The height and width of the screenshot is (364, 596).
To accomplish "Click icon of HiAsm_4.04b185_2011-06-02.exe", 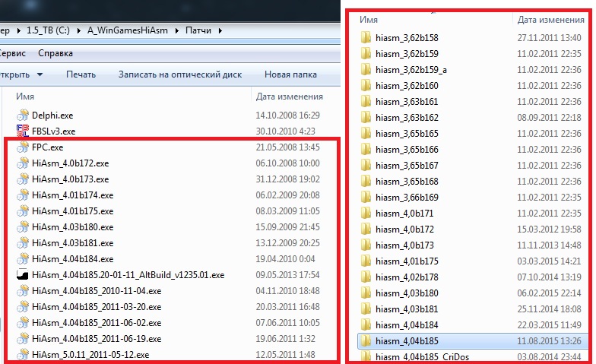I will pos(23,322).
